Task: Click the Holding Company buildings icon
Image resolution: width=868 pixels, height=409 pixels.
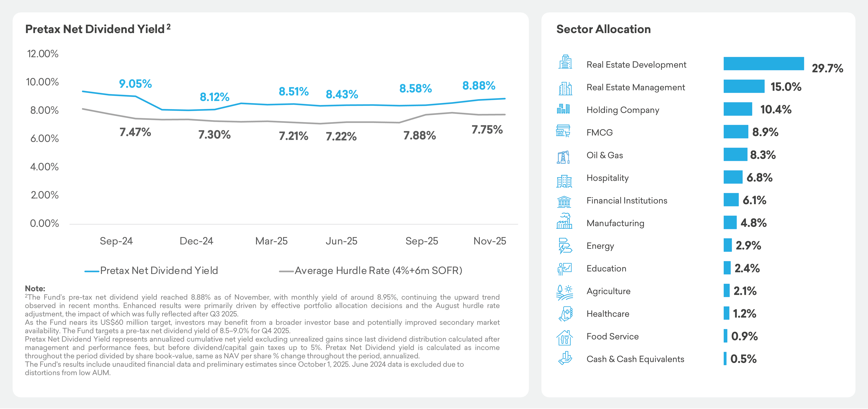Action: pos(563,109)
